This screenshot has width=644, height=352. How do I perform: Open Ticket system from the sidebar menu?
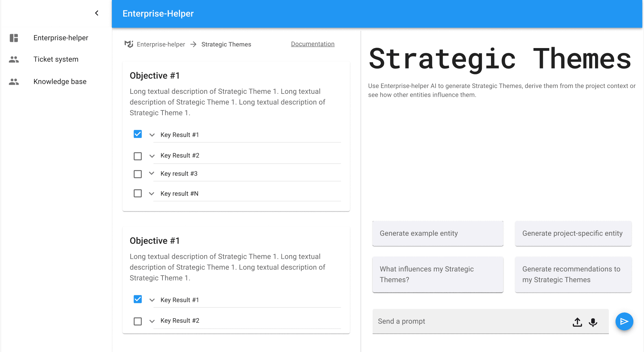(x=56, y=59)
